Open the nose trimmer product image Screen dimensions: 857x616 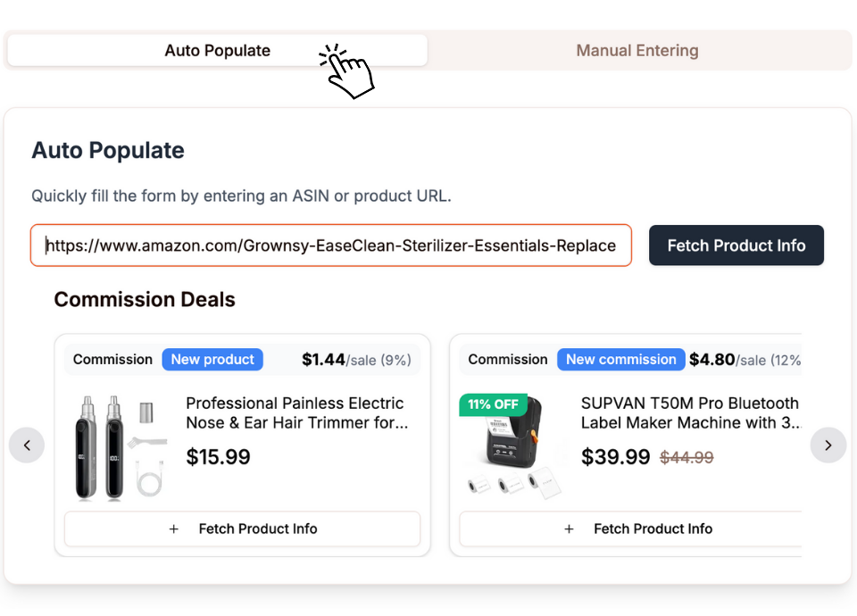[120, 446]
